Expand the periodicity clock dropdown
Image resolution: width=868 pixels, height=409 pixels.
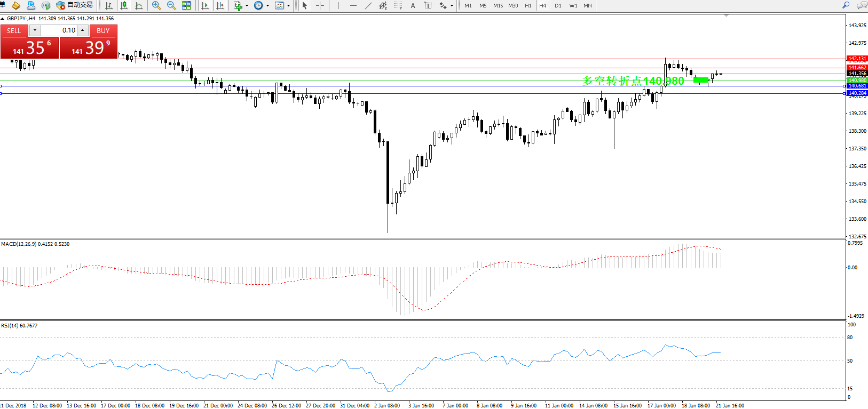(267, 6)
